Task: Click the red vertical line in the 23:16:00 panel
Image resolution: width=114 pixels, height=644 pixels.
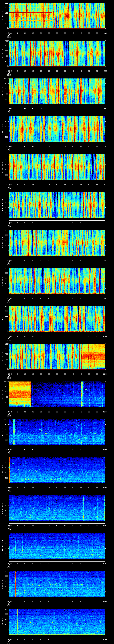Action: point(16,584)
